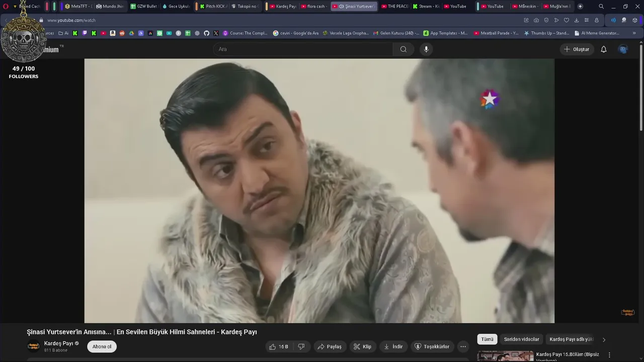Switch to the MetaTFT tab
Screen dimensions: 644x362
pos(78,7)
